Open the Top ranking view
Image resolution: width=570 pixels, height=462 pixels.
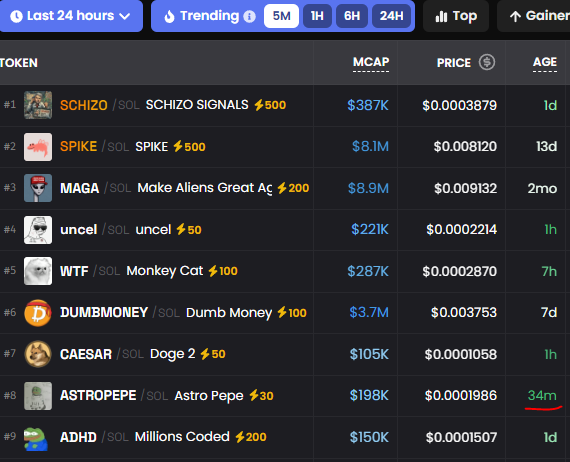coord(456,16)
